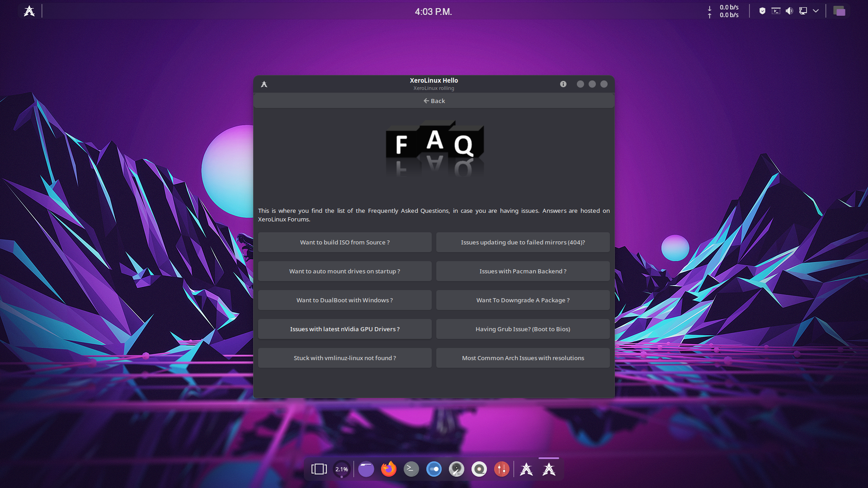Launch the terminal from the dock
868x488 pixels.
coord(411,469)
